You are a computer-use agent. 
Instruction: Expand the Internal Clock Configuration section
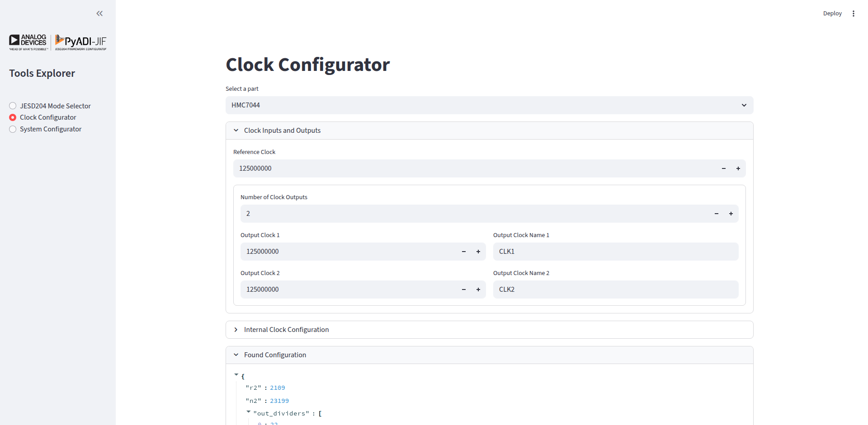click(236, 329)
